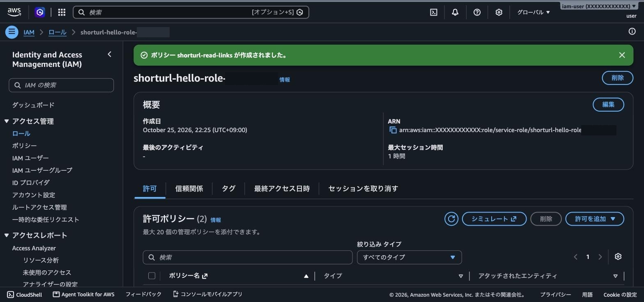This screenshot has width=644, height=302.
Task: Click the Amazon Q icon beside the AWS logo
Action: (x=40, y=12)
